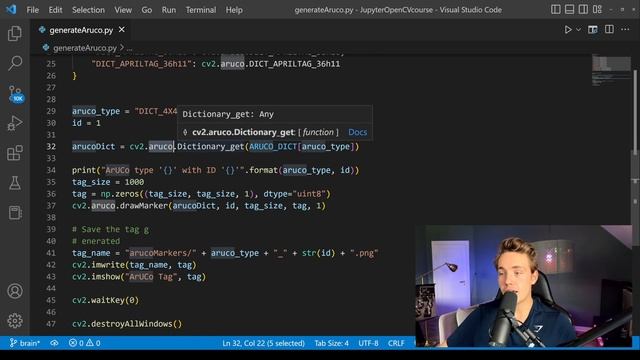Open the Testing flask view
640x360 pixels.
coord(15,183)
